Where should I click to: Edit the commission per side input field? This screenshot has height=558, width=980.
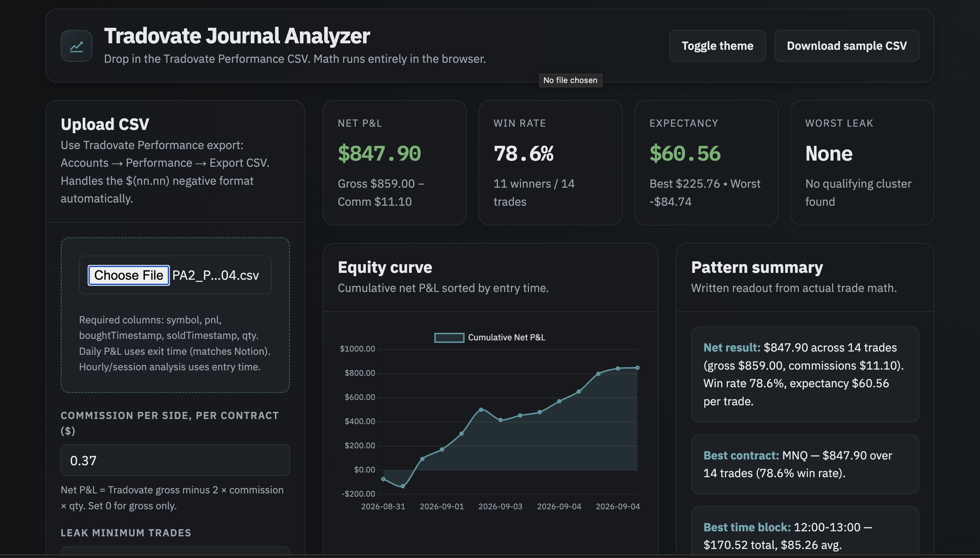tap(175, 460)
